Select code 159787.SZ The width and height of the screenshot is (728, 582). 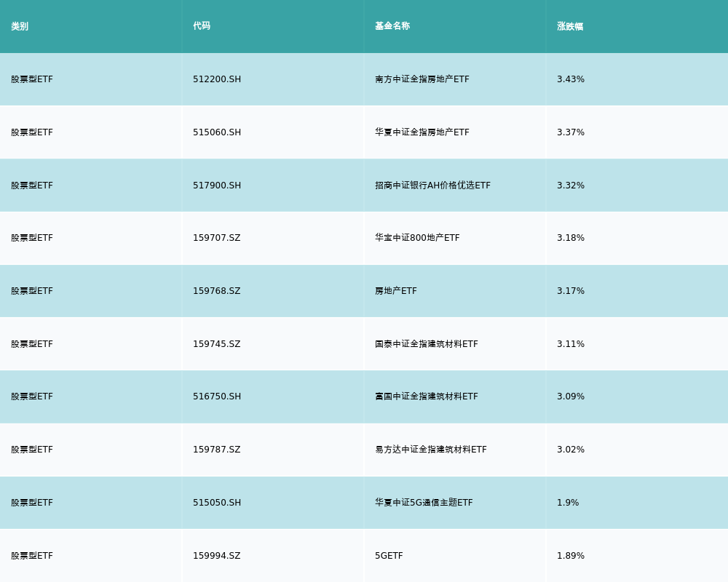(217, 450)
